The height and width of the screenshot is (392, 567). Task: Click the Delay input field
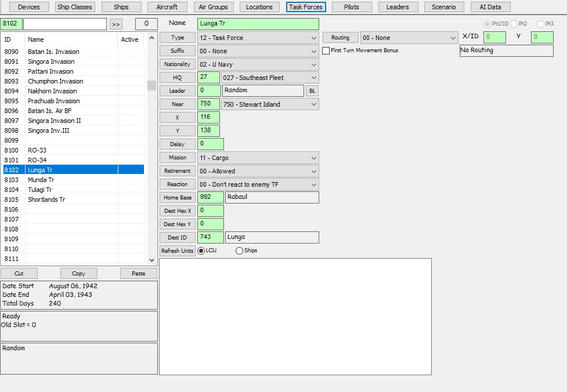tap(211, 144)
